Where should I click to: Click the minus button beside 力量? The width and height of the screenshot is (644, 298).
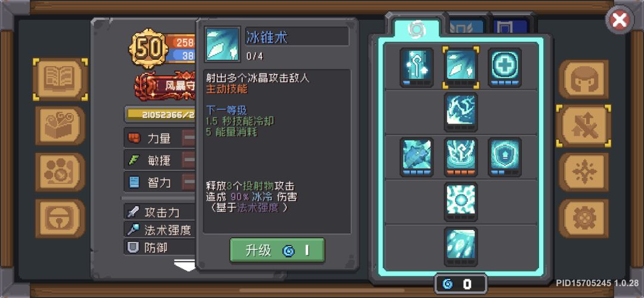click(189, 138)
